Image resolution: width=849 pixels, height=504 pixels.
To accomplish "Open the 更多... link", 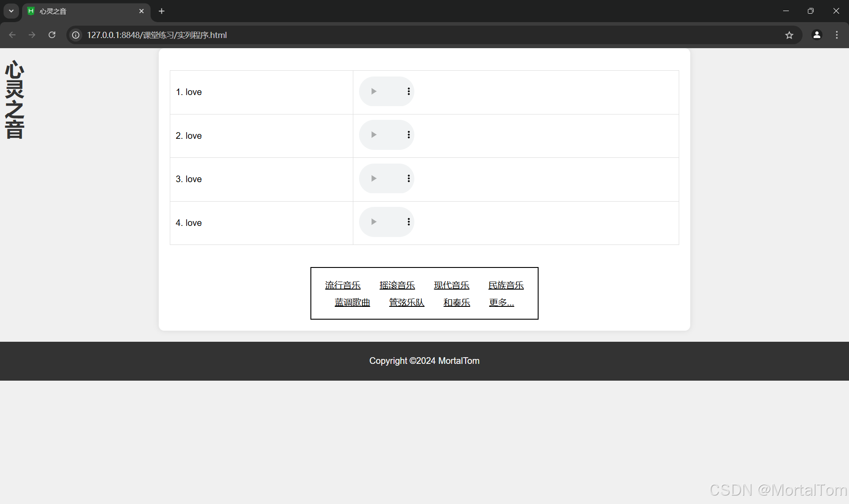I will tap(501, 302).
